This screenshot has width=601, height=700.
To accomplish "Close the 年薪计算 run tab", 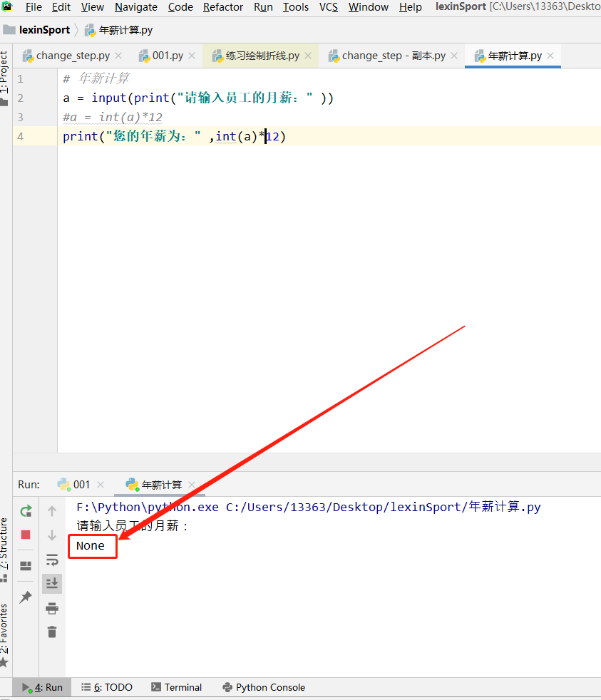I will (192, 485).
